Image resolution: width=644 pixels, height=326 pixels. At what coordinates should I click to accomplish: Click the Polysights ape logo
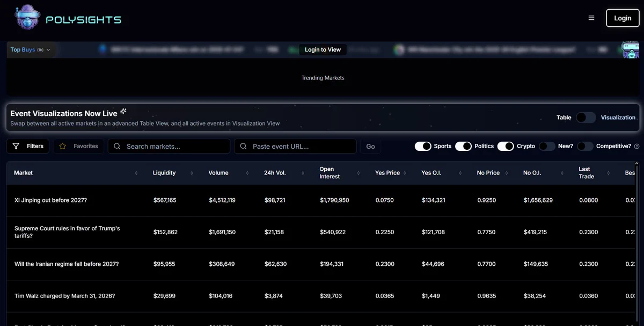coord(27,18)
